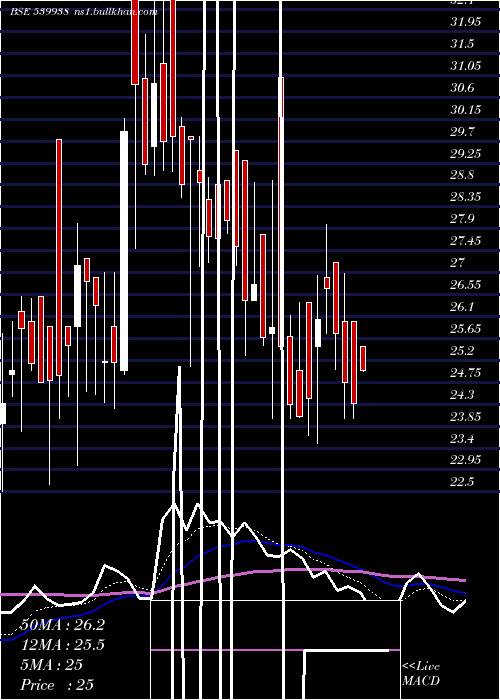Click the 31.5 price axis label
Viewport: 500px width, 700px height.
tap(462, 44)
